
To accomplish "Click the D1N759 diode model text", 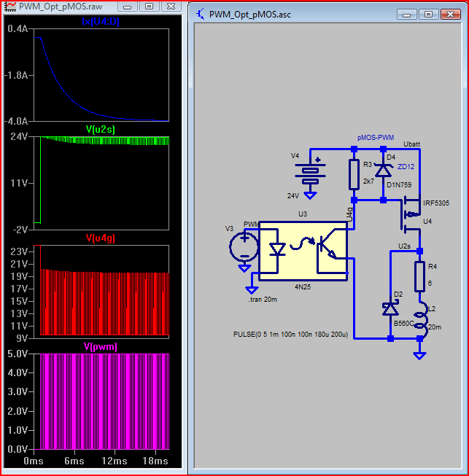I will (x=399, y=185).
